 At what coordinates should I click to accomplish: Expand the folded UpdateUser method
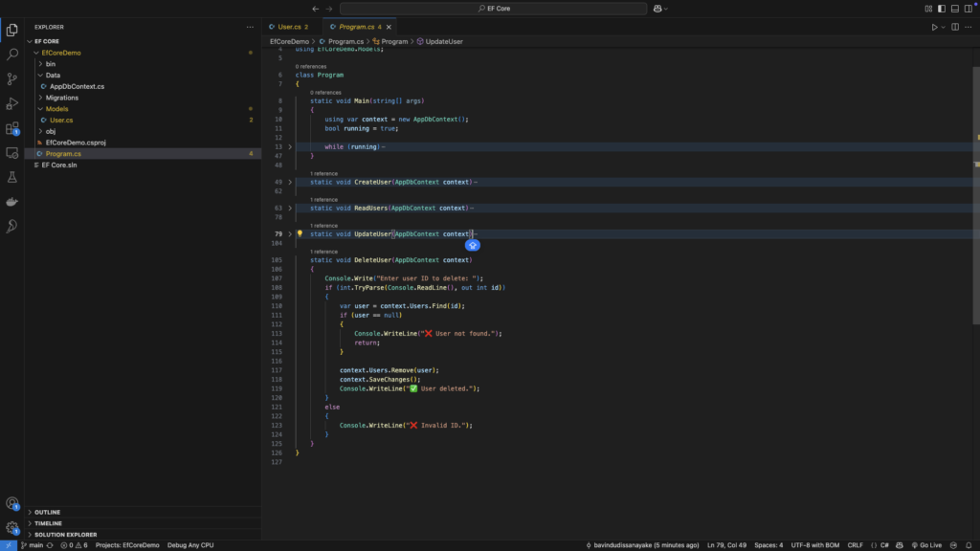click(x=290, y=234)
